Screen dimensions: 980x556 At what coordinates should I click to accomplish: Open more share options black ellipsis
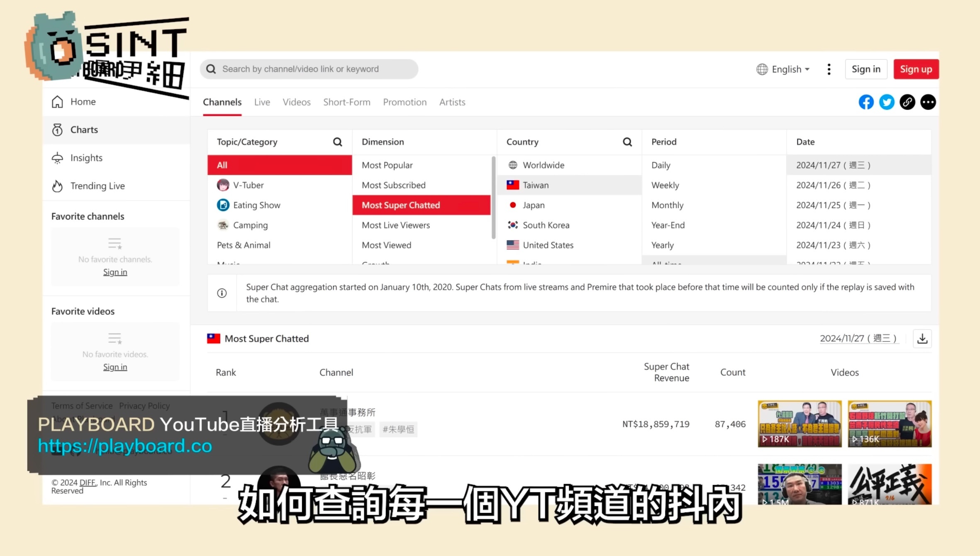[x=928, y=102]
